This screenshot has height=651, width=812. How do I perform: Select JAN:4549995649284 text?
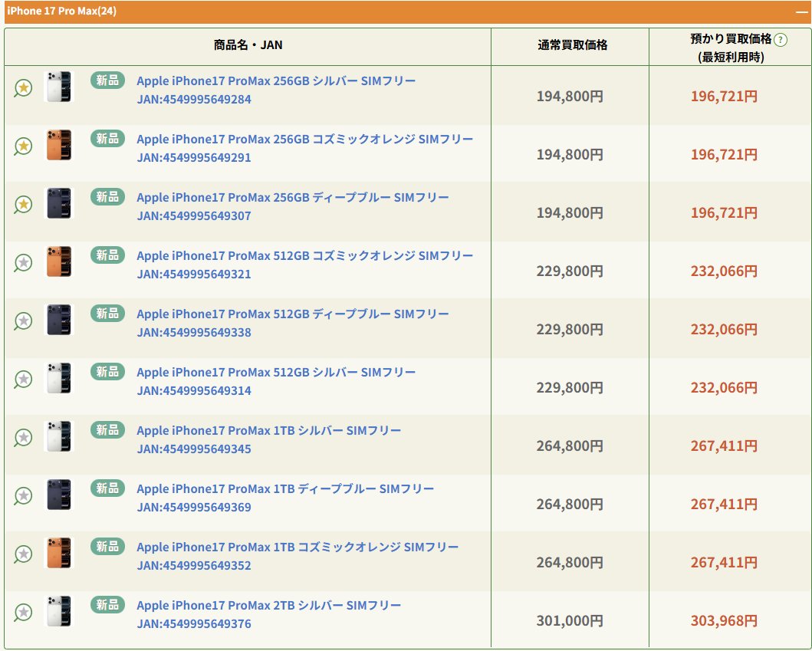tap(194, 100)
